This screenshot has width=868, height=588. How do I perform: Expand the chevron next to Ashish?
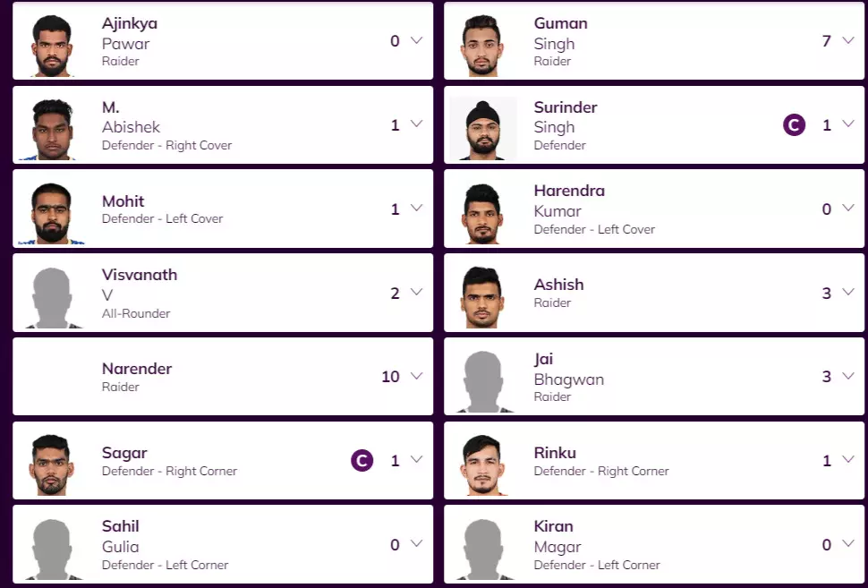tap(848, 293)
